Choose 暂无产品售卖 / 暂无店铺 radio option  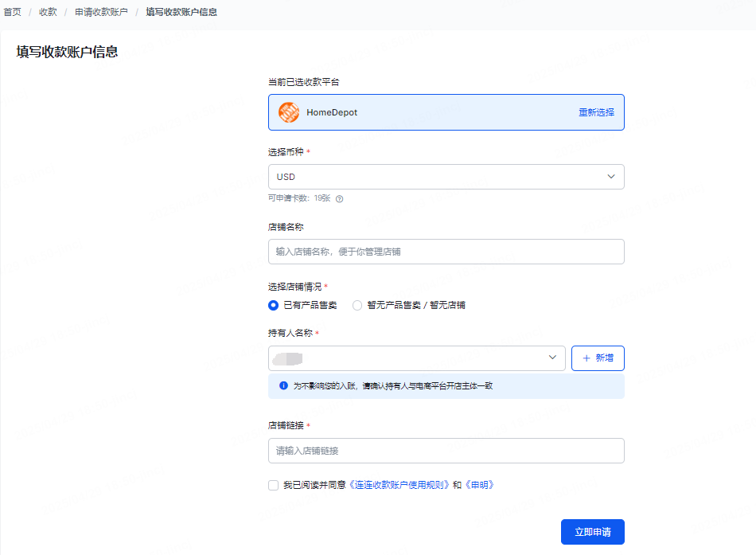(x=357, y=305)
